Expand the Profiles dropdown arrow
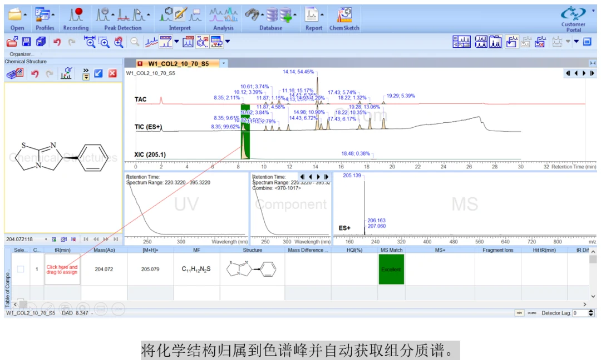This screenshot has height=364, width=601. (x=52, y=15)
